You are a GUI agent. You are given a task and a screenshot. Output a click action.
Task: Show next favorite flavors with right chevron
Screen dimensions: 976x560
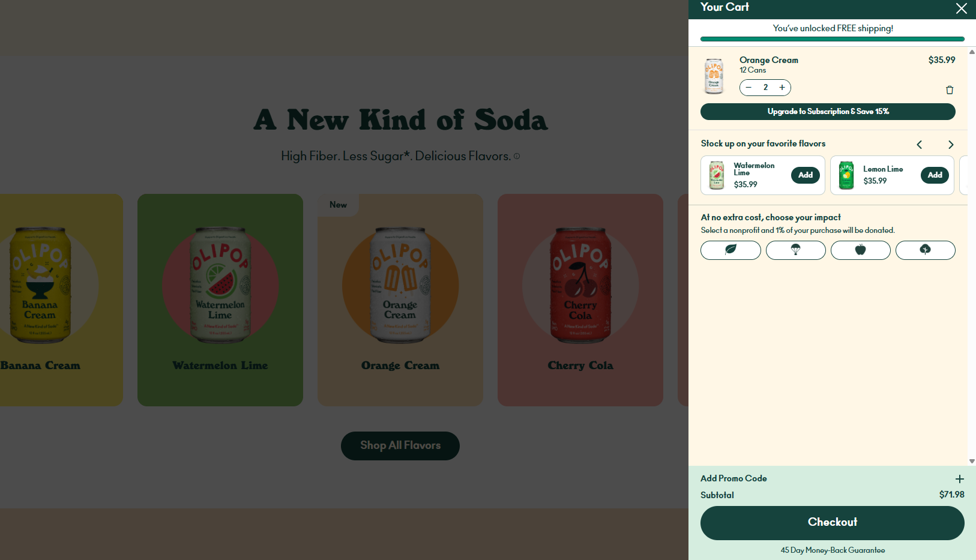951,145
